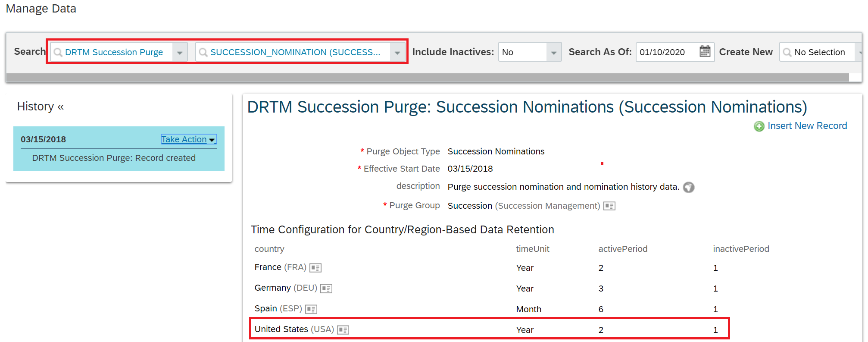Open details icon next to Germany (DEU)

326,289
